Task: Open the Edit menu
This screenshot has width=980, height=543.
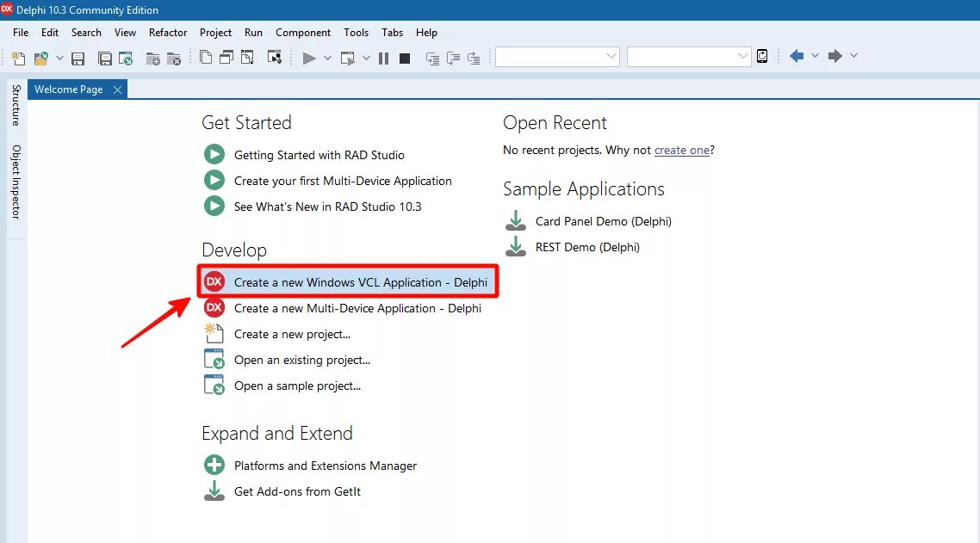Action: [50, 33]
